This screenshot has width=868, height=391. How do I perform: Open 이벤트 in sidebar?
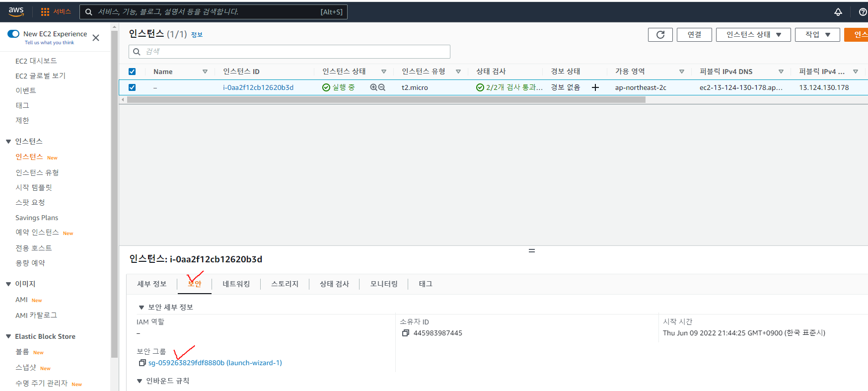26,91
